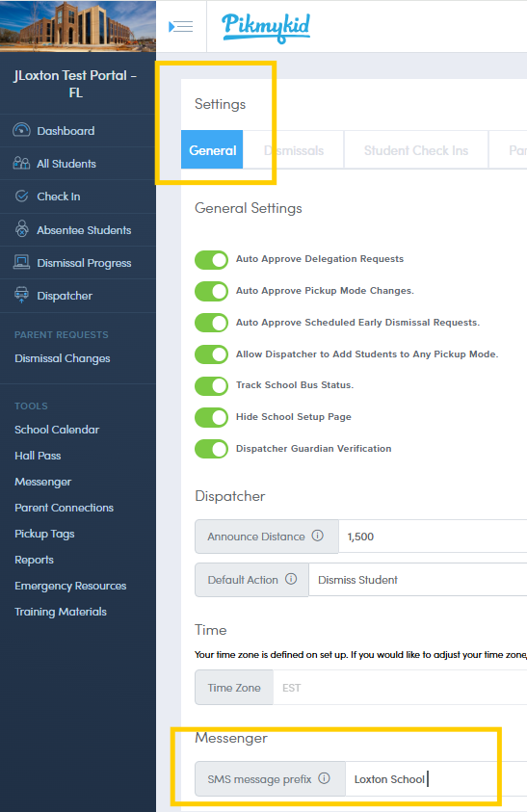Screen dimensions: 527x812
Task: Click the PARENT REQUESTS sidebar heading
Action: [61, 334]
